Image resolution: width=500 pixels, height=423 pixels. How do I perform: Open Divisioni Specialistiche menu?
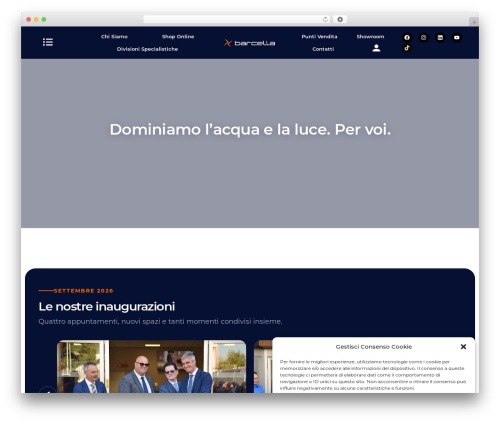click(147, 49)
